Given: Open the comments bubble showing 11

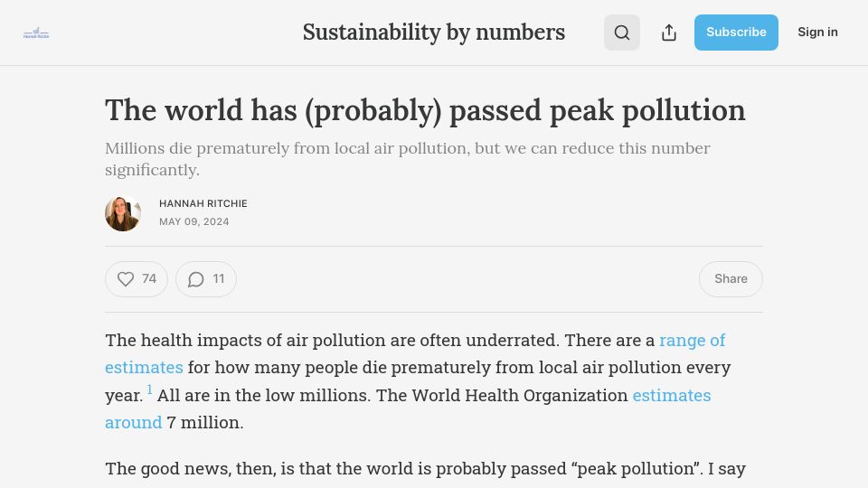Looking at the screenshot, I should pyautogui.click(x=206, y=279).
